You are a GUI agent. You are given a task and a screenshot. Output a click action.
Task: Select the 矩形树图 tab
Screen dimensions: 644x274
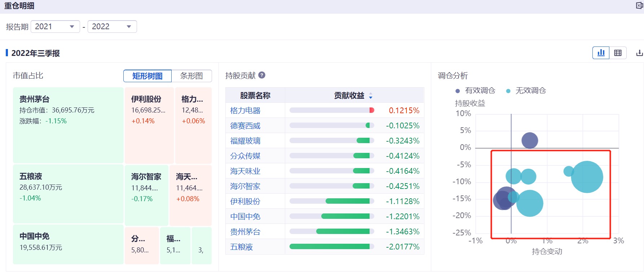point(147,76)
